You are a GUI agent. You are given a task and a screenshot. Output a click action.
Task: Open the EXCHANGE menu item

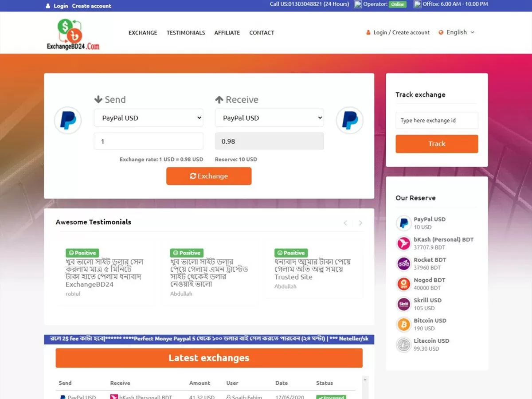pyautogui.click(x=143, y=33)
